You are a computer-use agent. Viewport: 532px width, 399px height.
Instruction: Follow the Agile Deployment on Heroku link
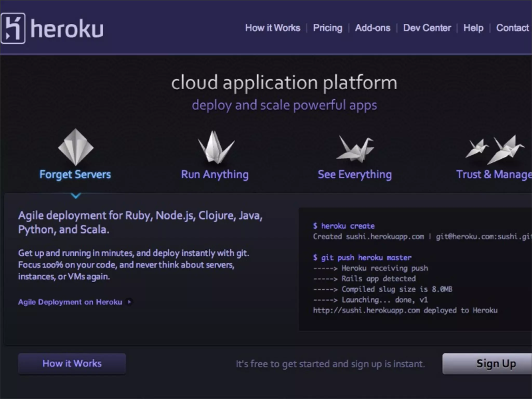pyautogui.click(x=70, y=302)
